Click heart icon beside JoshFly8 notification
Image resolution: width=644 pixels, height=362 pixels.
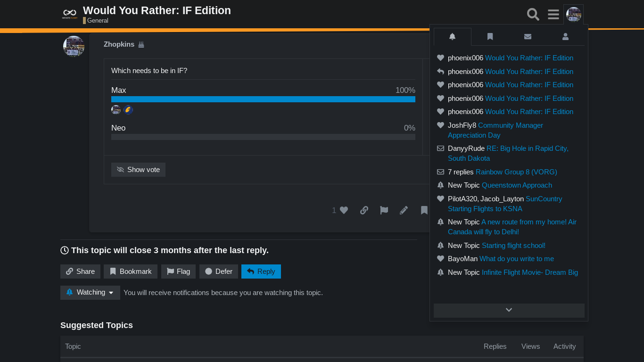pyautogui.click(x=440, y=125)
